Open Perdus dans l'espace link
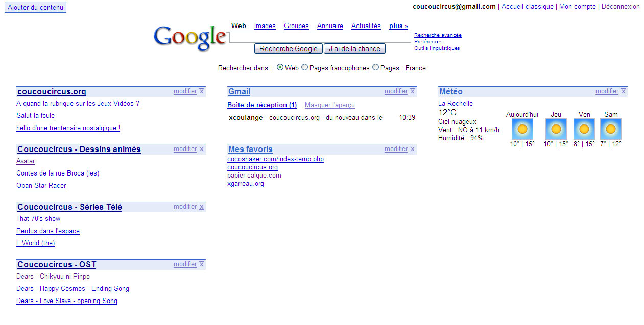644x325 pixels. pos(48,231)
